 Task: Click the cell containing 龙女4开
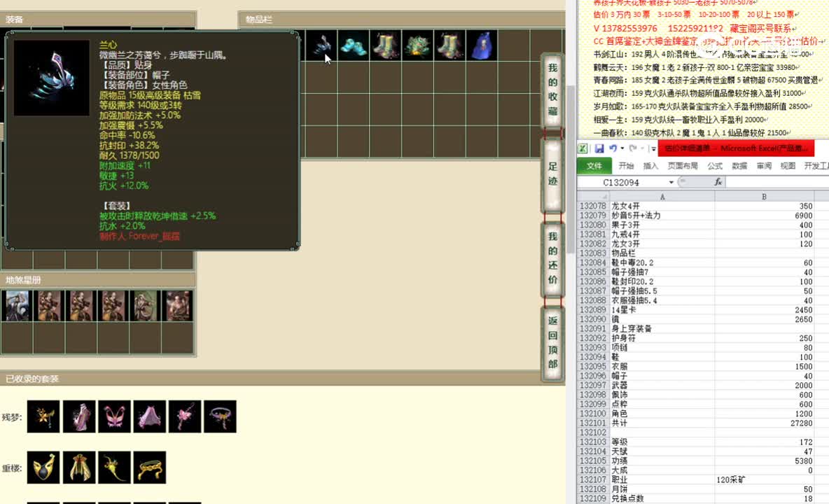tap(662, 206)
